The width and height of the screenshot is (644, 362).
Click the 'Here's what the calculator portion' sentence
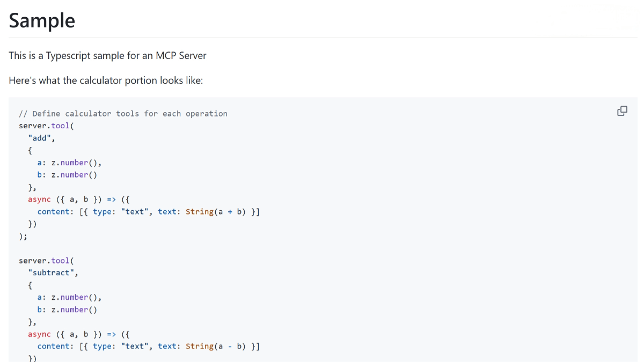pos(106,80)
